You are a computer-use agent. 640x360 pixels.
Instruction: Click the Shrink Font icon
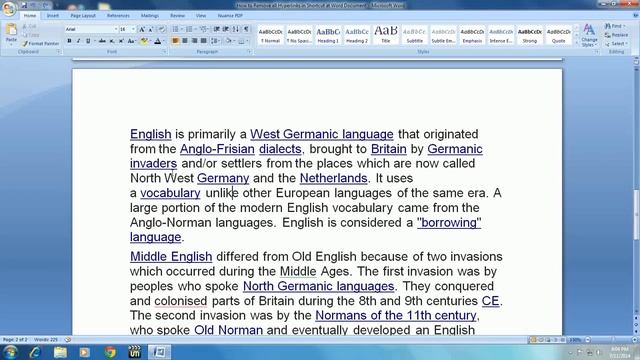151,29
